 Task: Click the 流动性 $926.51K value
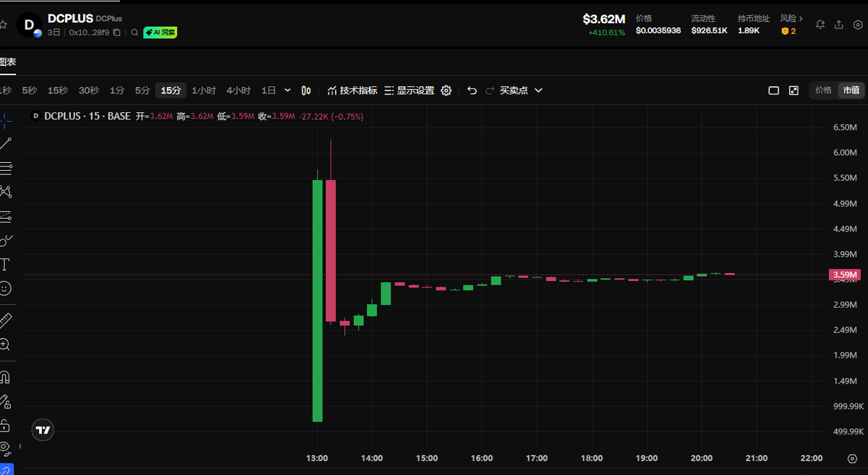click(709, 31)
